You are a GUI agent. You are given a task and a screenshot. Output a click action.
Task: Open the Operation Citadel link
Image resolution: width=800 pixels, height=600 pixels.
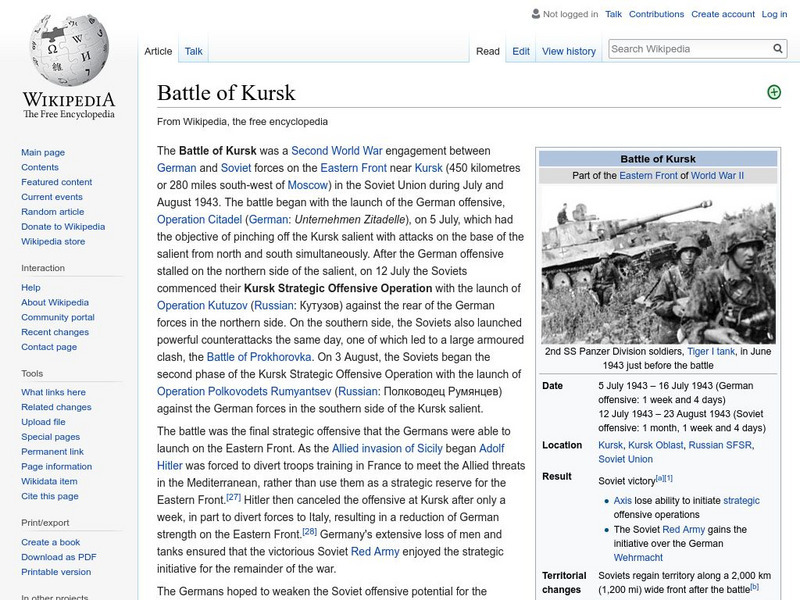(199, 219)
